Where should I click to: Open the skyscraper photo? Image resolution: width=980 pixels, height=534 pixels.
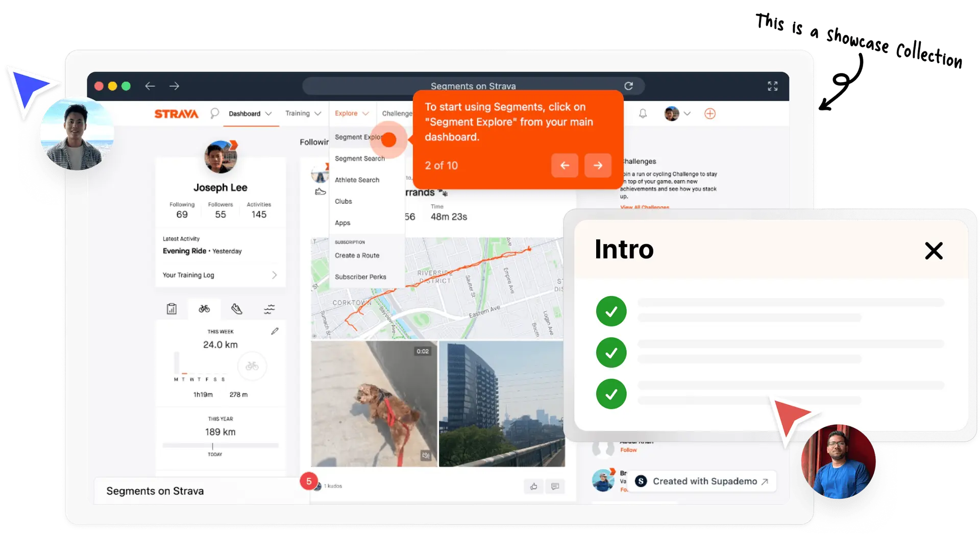501,404
